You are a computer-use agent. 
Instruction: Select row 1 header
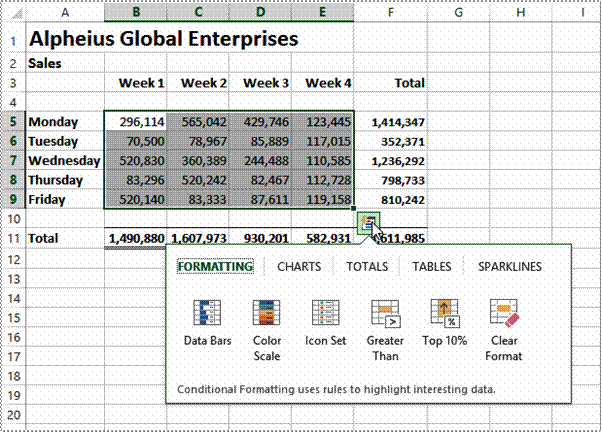tap(13, 38)
